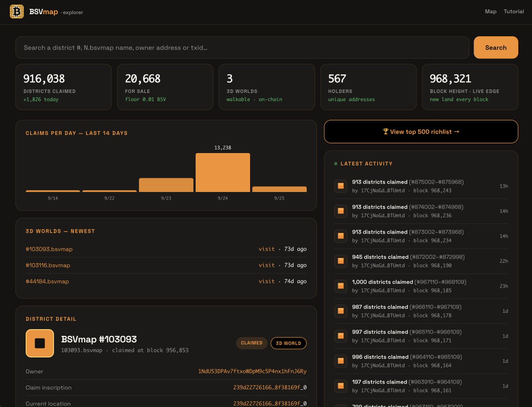Click activity icon for #874002–#874968 claim
The width and height of the screenshot is (532, 407).
tap(341, 211)
